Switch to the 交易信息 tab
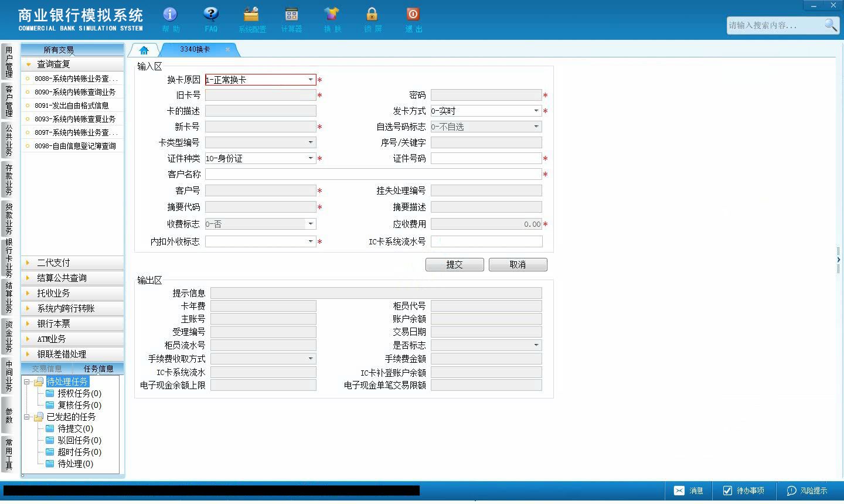The height and width of the screenshot is (504, 844). [47, 369]
